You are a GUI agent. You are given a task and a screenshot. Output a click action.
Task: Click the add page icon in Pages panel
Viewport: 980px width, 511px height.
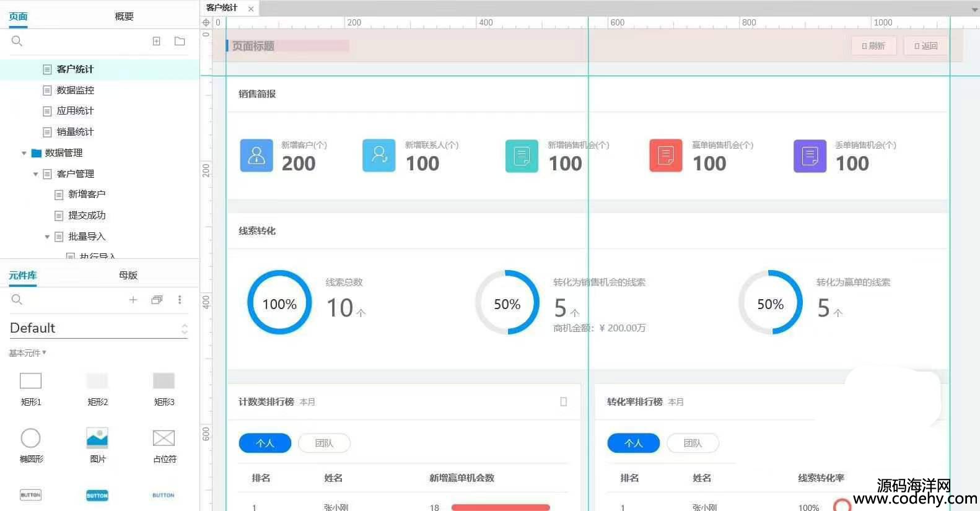coord(157,41)
